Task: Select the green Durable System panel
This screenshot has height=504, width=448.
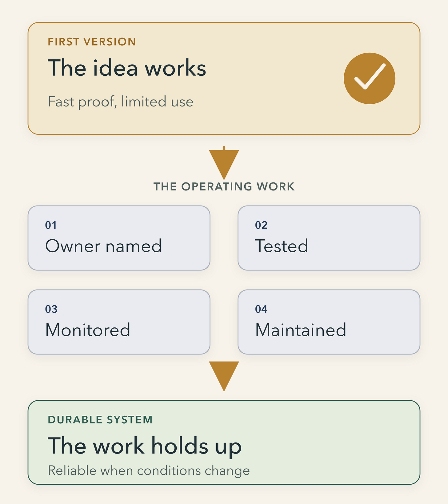Action: pos(224,442)
